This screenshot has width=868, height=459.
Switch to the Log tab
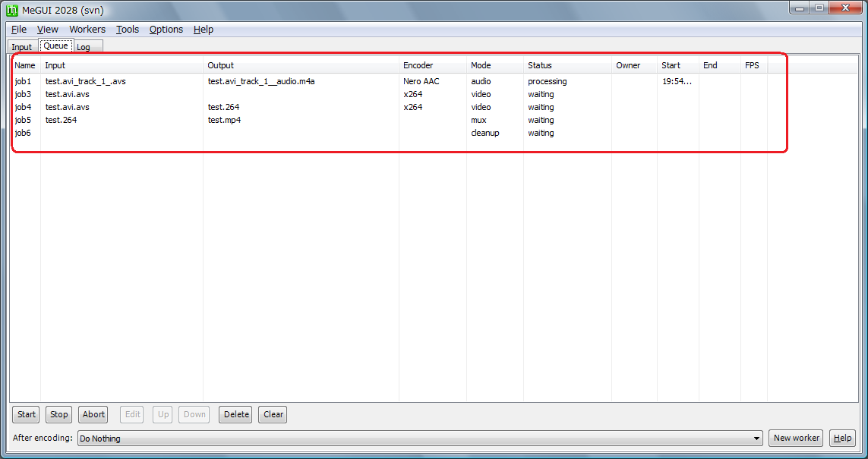84,47
